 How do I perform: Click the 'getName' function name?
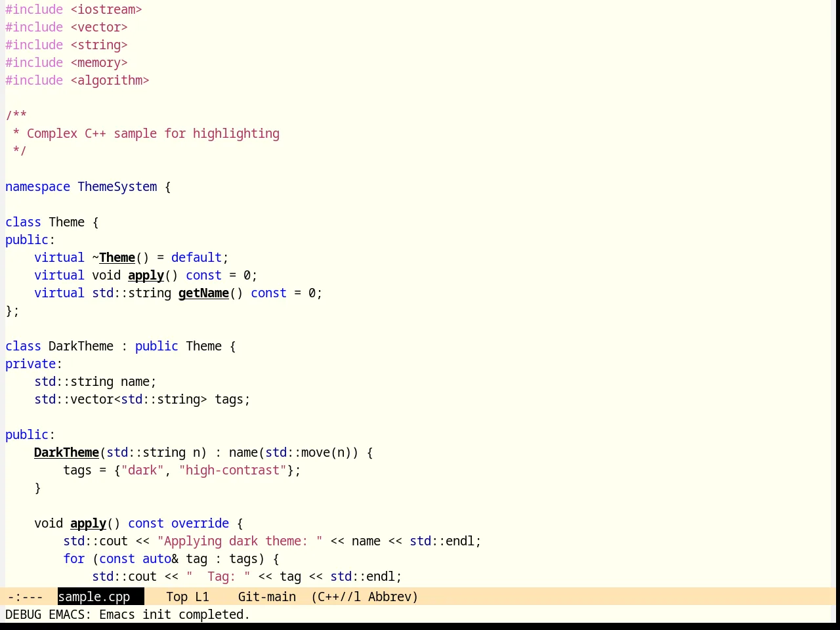[x=203, y=293]
